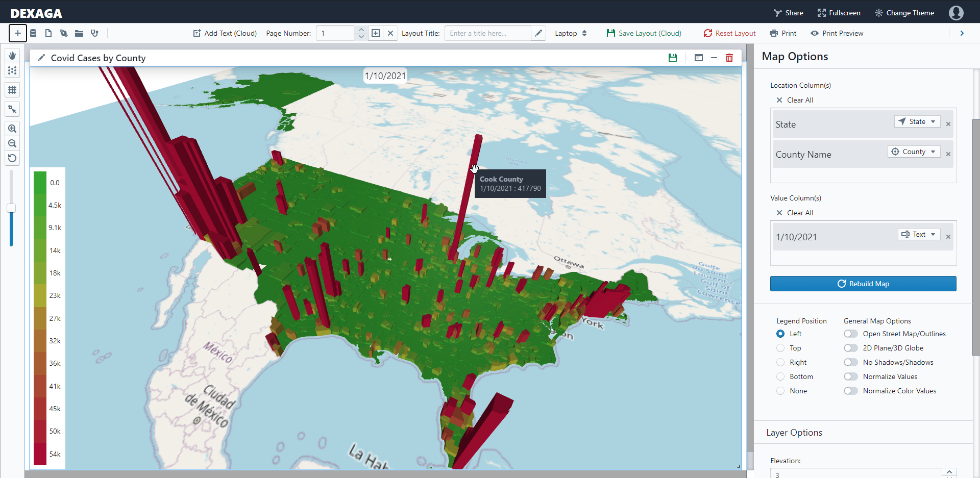Enable the 2D Plane/3D Globe toggle
The width and height of the screenshot is (980, 478).
pyautogui.click(x=850, y=348)
